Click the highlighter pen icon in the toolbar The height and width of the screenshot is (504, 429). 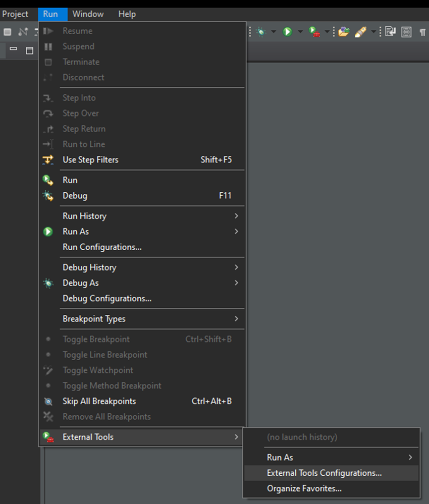click(360, 32)
